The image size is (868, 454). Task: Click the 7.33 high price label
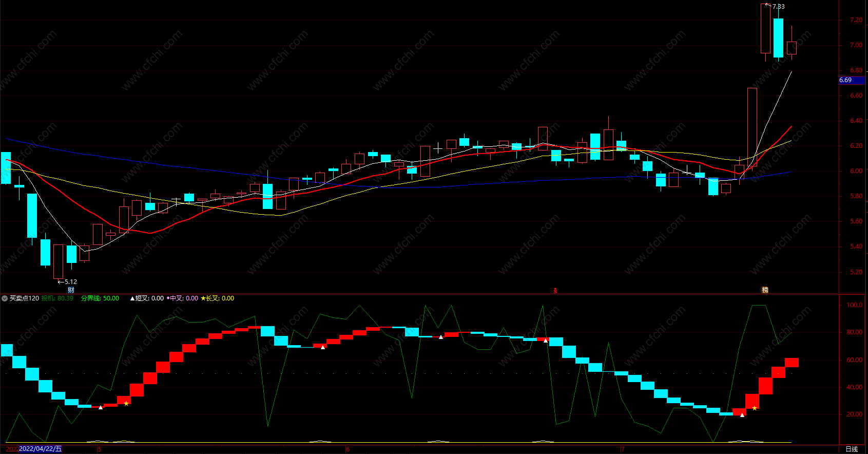coord(778,7)
